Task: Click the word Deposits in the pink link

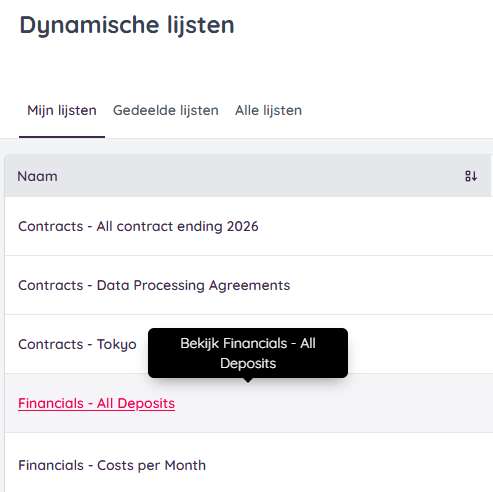Action: point(146,404)
